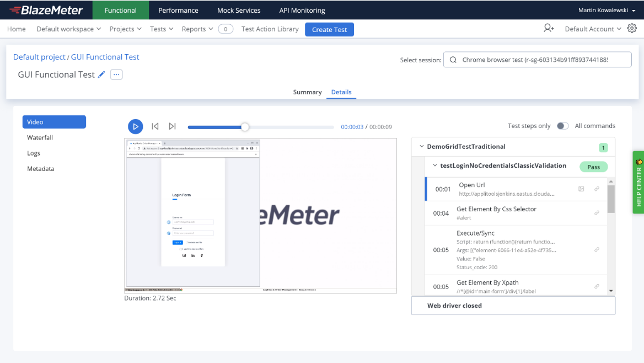Screen dimensions: 644x363
Task: Select Video in side menu
Action: (54, 122)
